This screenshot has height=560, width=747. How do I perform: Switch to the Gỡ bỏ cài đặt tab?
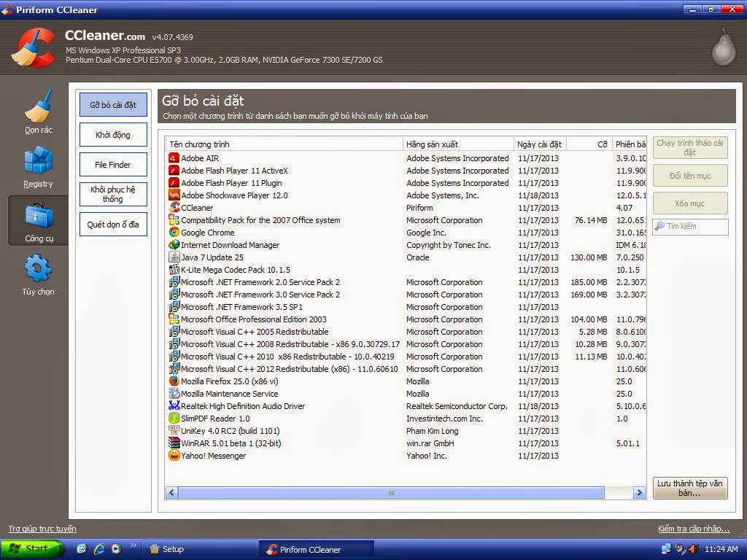(x=113, y=105)
